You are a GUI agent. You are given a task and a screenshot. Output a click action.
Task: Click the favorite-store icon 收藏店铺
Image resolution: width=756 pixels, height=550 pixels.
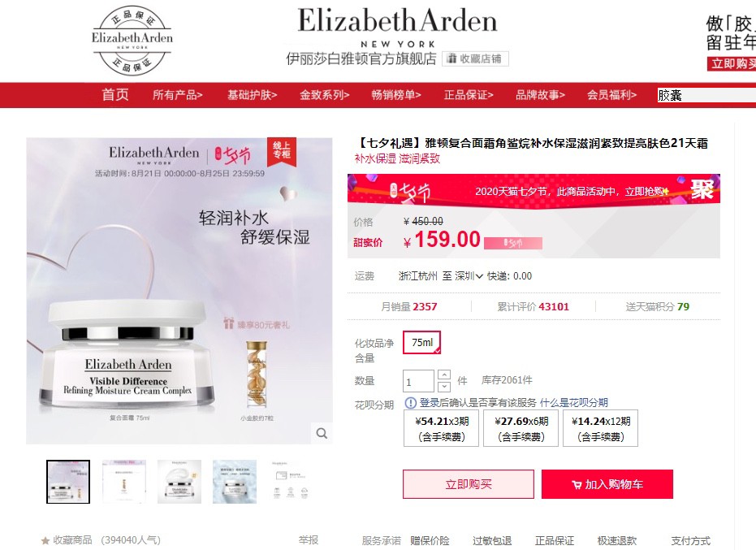[451, 58]
